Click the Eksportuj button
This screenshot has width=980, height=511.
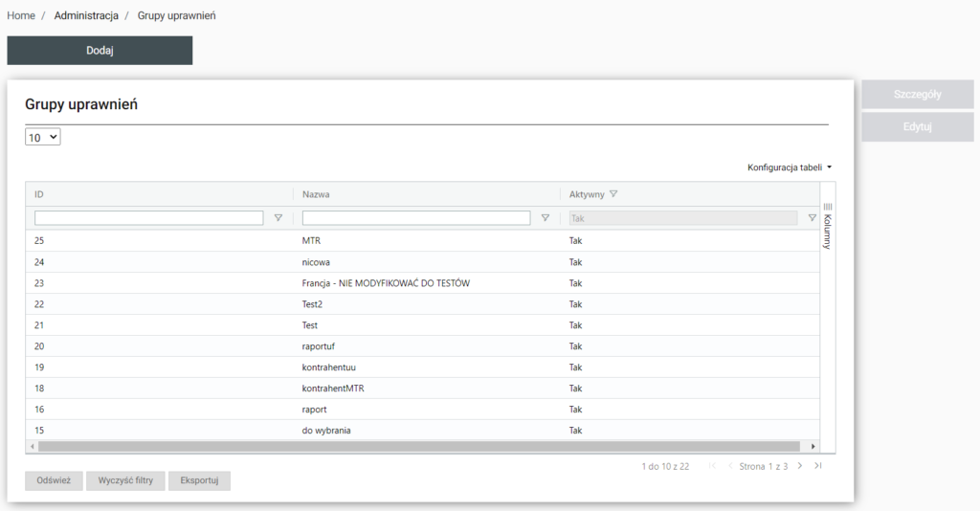point(199,480)
